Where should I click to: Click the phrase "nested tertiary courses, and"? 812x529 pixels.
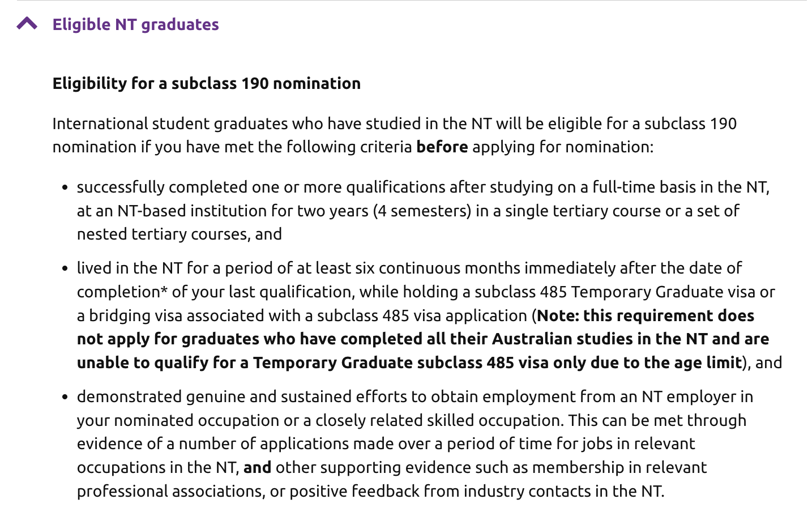[x=179, y=234]
